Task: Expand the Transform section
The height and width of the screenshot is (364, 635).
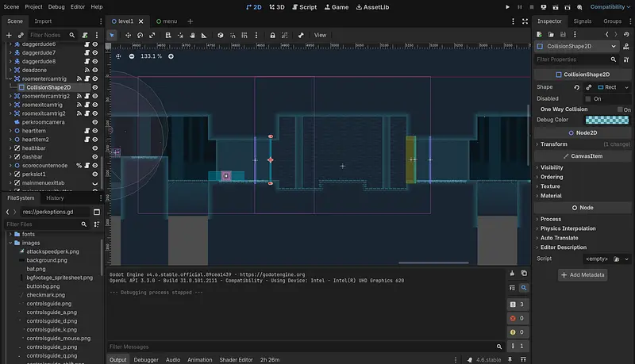Action: tap(554, 144)
